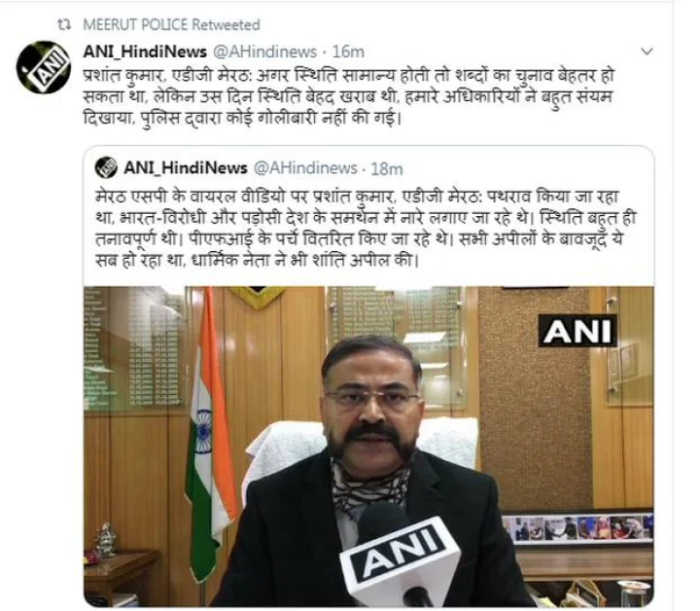Open the video thumbnail of the official speaking
The width and height of the screenshot is (700, 611).
click(368, 447)
